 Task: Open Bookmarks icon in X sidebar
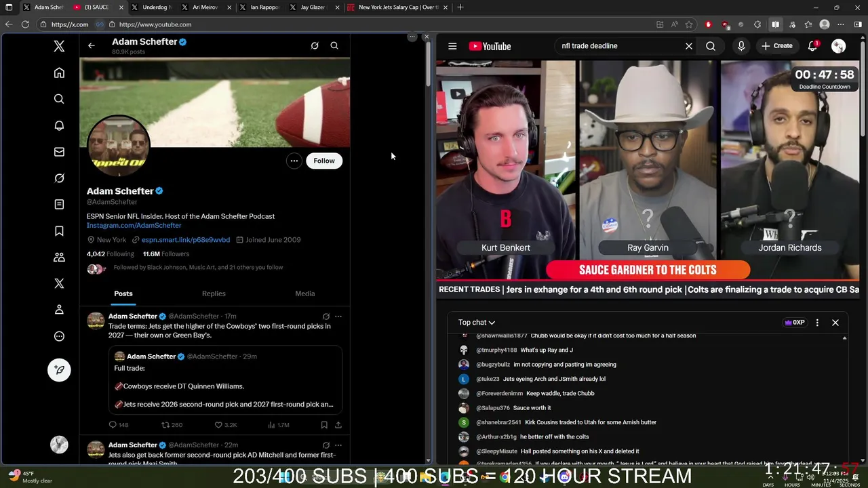[59, 231]
